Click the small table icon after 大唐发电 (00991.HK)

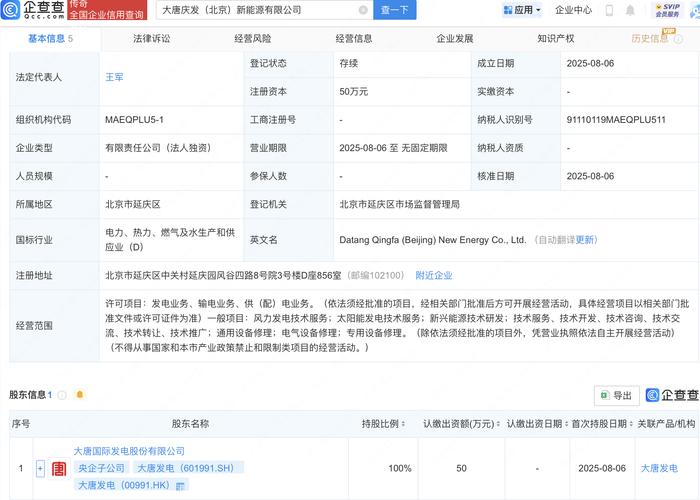[x=180, y=485]
